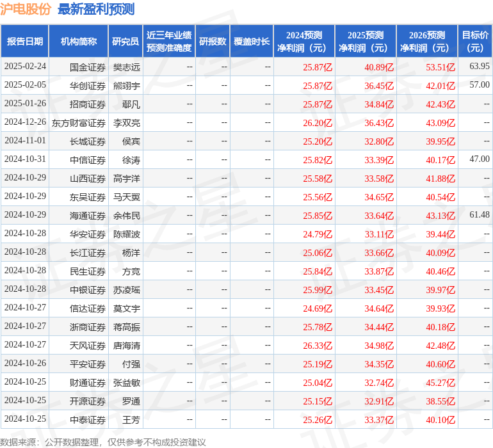
Task: Click target price 61.48
Action: pyautogui.click(x=480, y=214)
